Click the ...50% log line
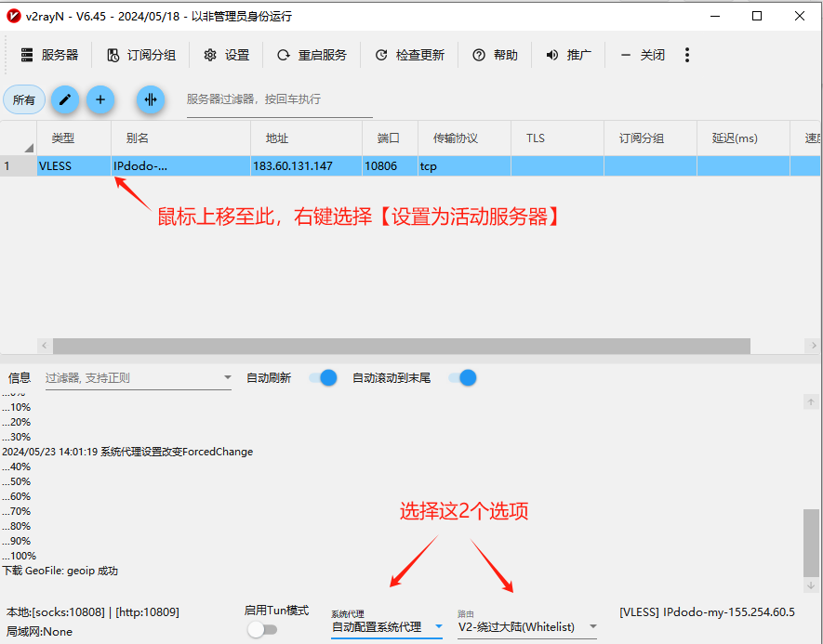The height and width of the screenshot is (644, 823). [16, 481]
